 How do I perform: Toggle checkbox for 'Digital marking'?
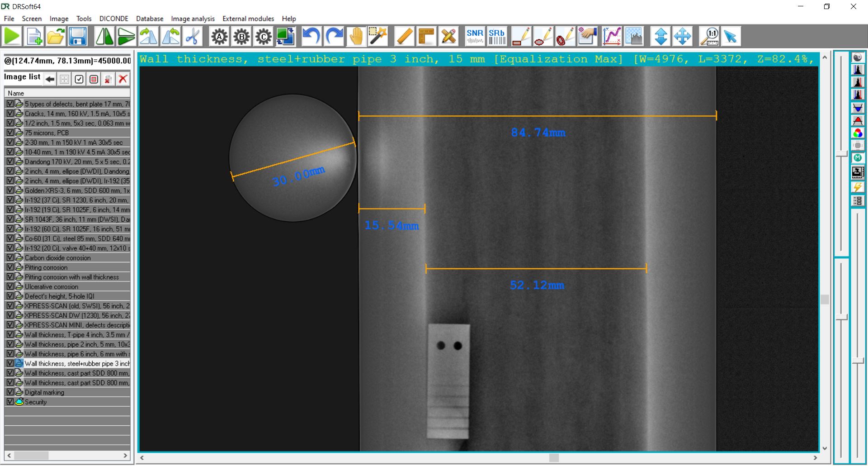coord(10,392)
